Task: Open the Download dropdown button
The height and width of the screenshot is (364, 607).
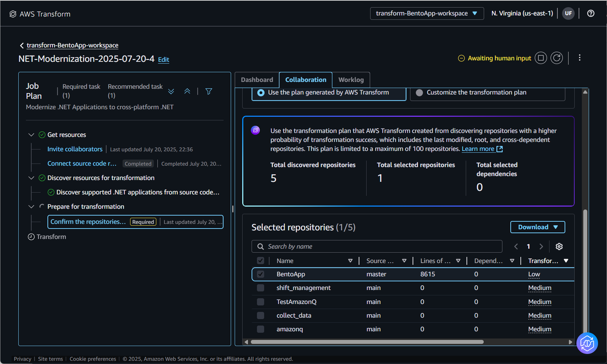Action: click(538, 227)
